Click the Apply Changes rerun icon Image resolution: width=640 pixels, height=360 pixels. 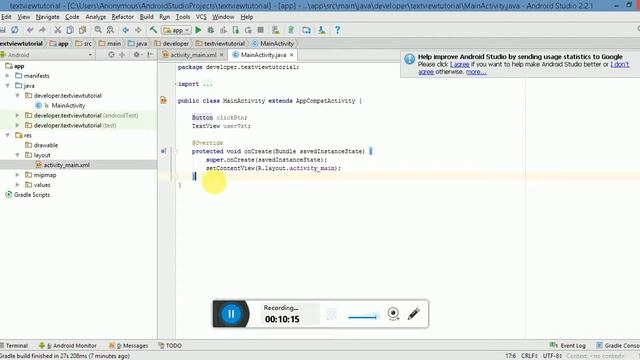248,30
